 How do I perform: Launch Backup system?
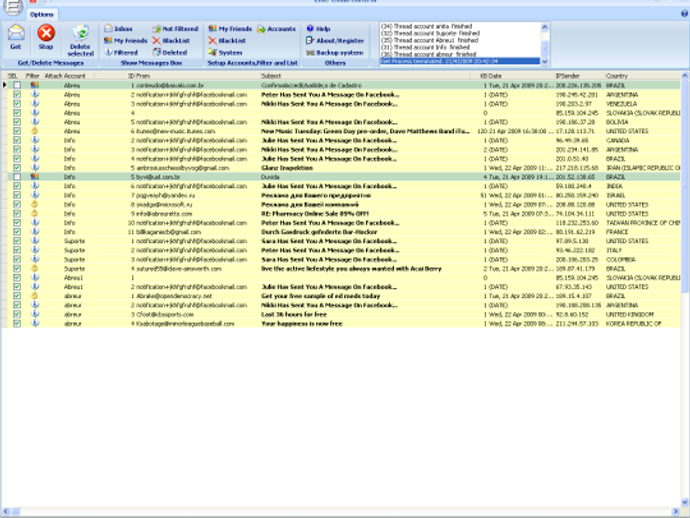335,52
